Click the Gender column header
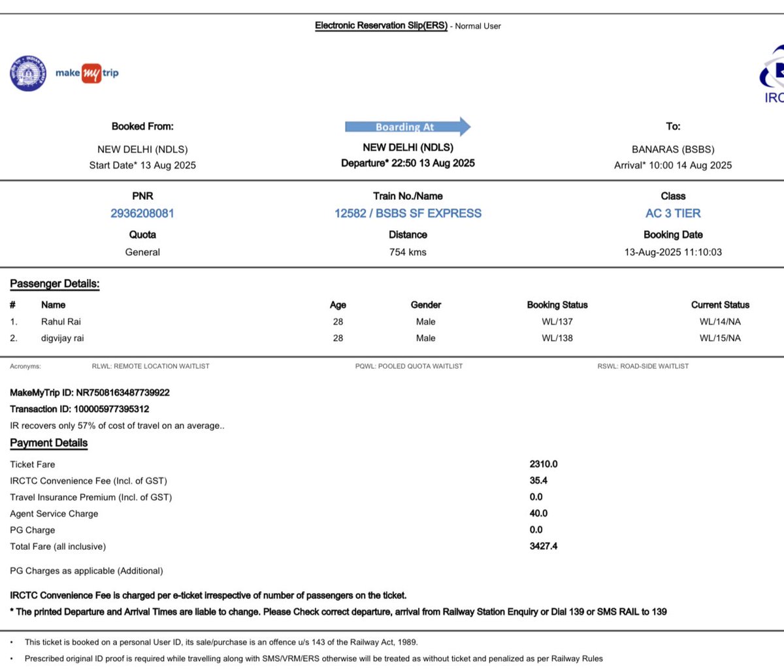 426,305
